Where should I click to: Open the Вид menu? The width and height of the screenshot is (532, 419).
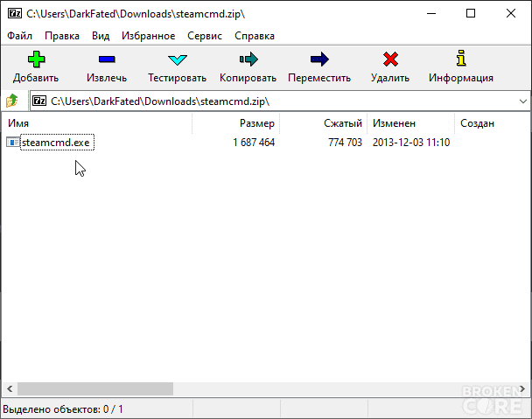101,36
